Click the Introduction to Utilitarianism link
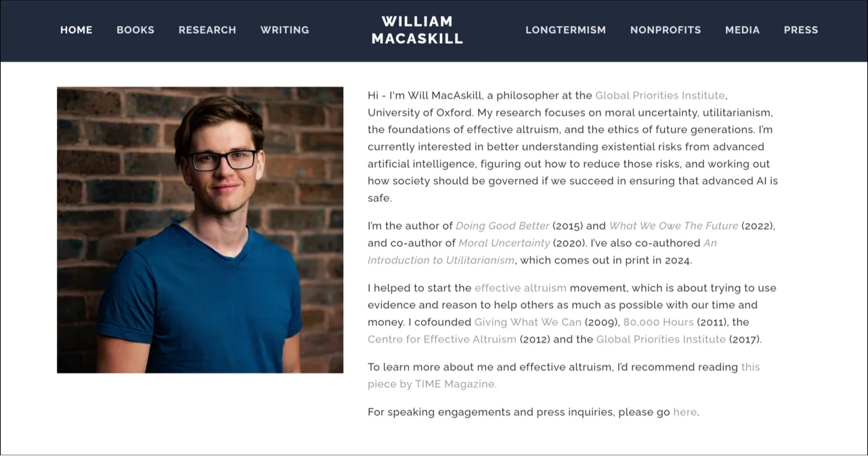This screenshot has height=456, width=868. (441, 260)
